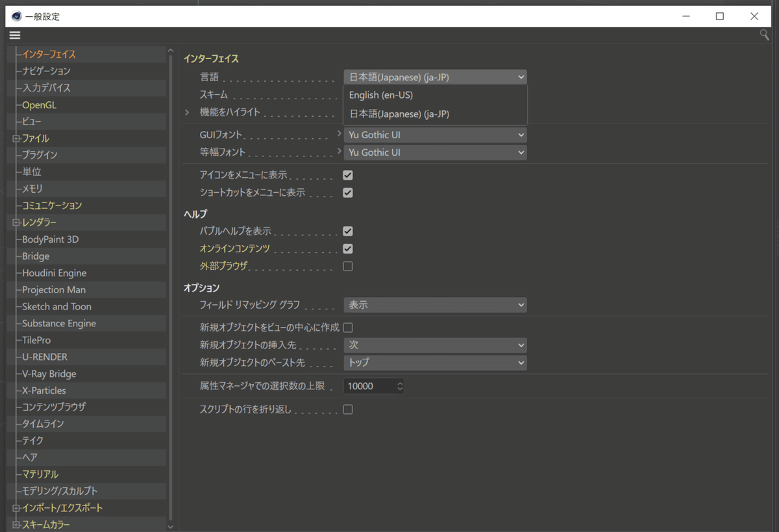Expand the インポート/エクスポート tree node
779x532 pixels.
tap(16, 508)
